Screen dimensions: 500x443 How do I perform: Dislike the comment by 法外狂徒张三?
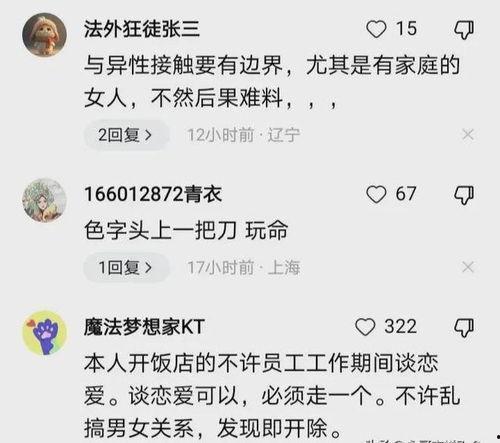[464, 30]
